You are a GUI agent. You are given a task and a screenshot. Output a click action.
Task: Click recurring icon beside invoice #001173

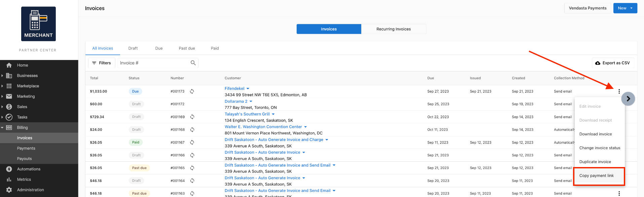coord(192,91)
